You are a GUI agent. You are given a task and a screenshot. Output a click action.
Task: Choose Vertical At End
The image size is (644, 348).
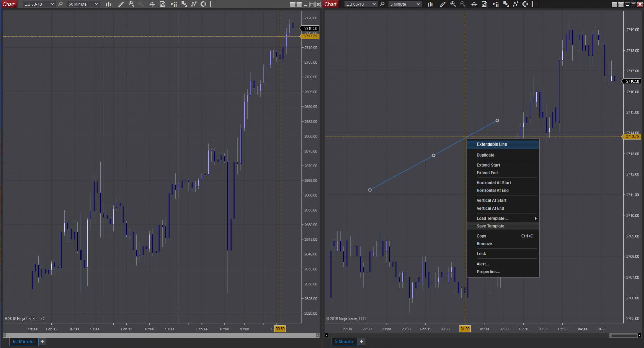(x=503, y=208)
